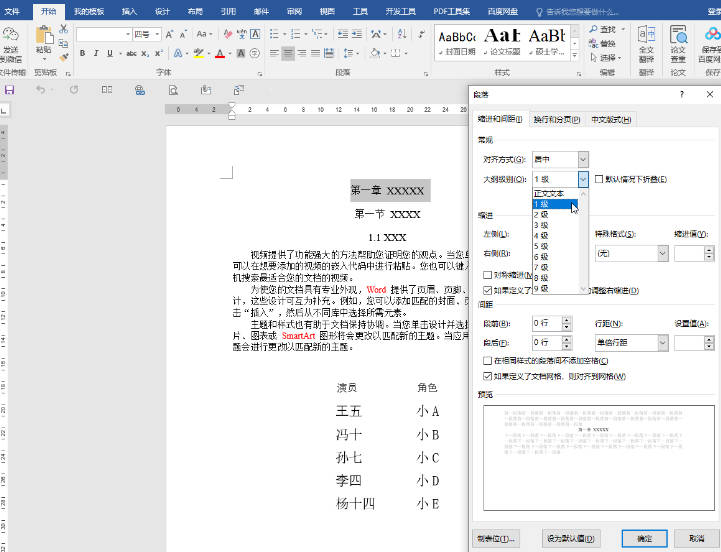Image resolution: width=721 pixels, height=552 pixels.
Task: Apply strikethrough abc formatting
Action: click(132, 53)
